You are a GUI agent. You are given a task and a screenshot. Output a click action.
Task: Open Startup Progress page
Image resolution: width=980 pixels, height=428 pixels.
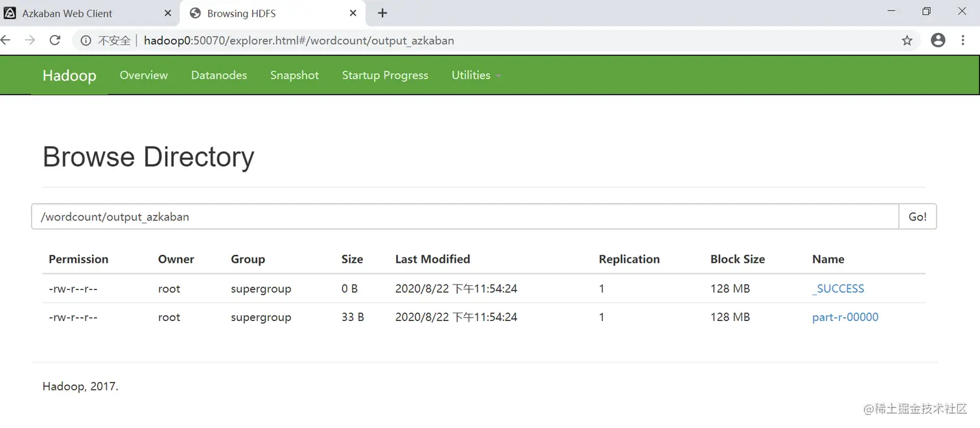tap(385, 75)
